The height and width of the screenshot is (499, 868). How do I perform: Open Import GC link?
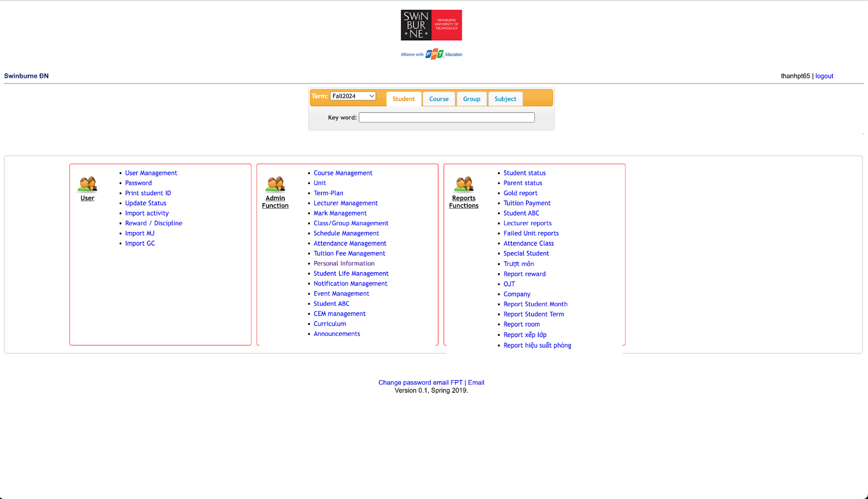click(140, 243)
